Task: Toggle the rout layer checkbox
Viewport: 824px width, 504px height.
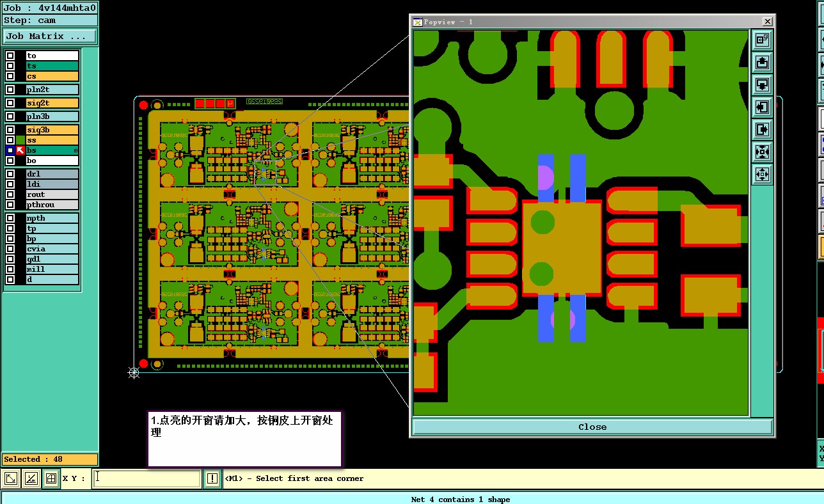Action: tap(10, 194)
